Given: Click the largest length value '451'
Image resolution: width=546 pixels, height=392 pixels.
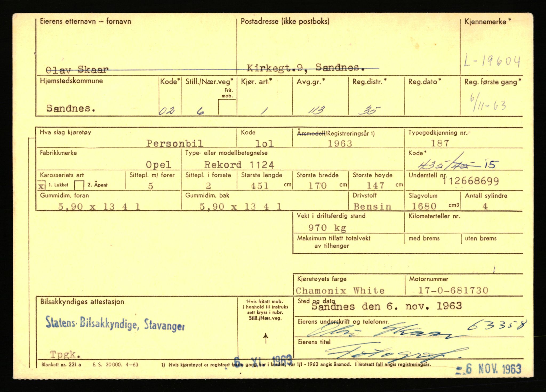Looking at the screenshot, I should (259, 186).
